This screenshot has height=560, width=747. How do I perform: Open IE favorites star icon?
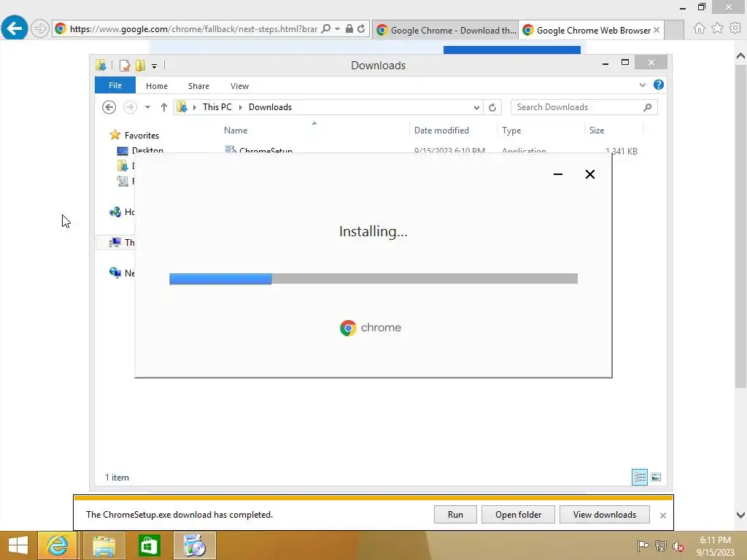click(717, 28)
